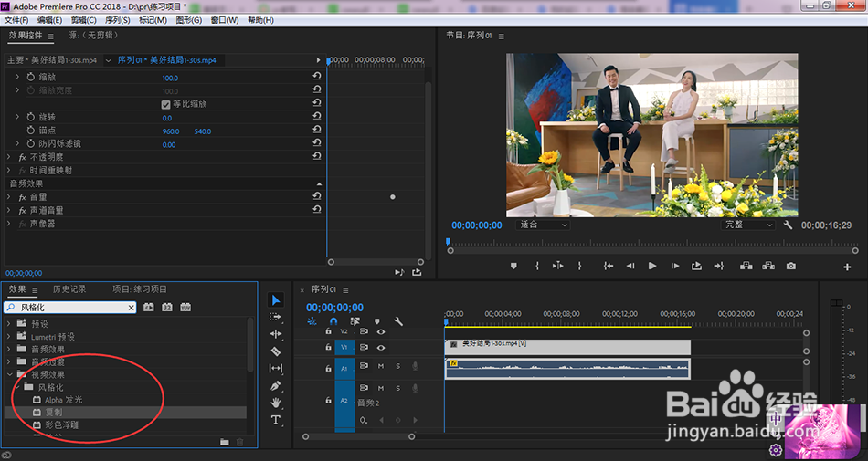
Task: Switch to the 历史记录 tab
Action: 69,289
